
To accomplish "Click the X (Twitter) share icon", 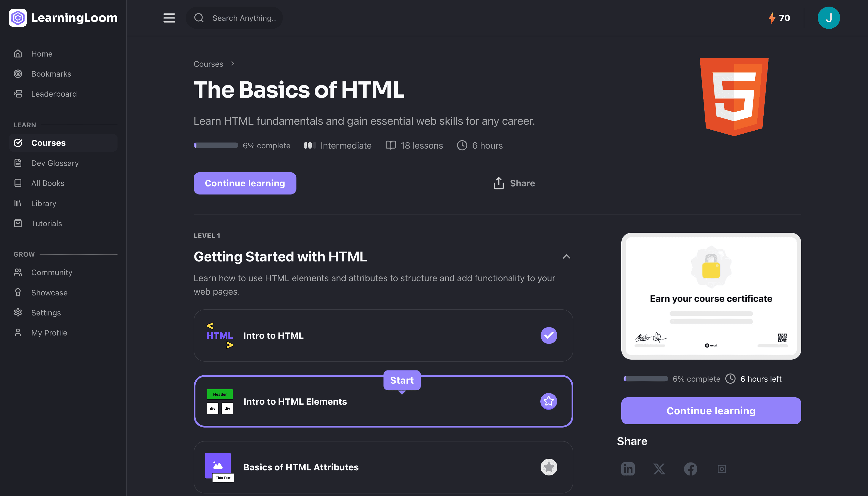I will pos(659,469).
